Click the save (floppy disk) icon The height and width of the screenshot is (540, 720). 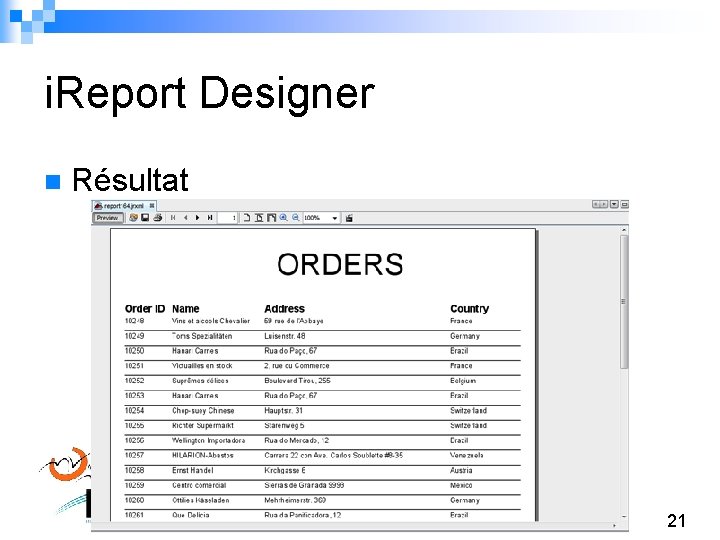[145, 218]
